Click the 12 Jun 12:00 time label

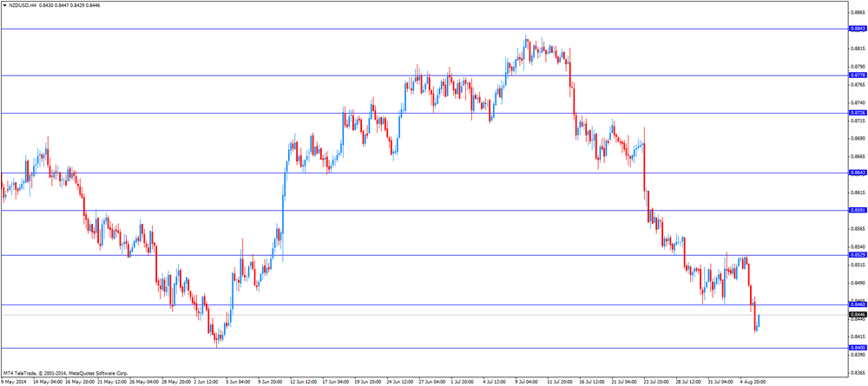(x=303, y=383)
